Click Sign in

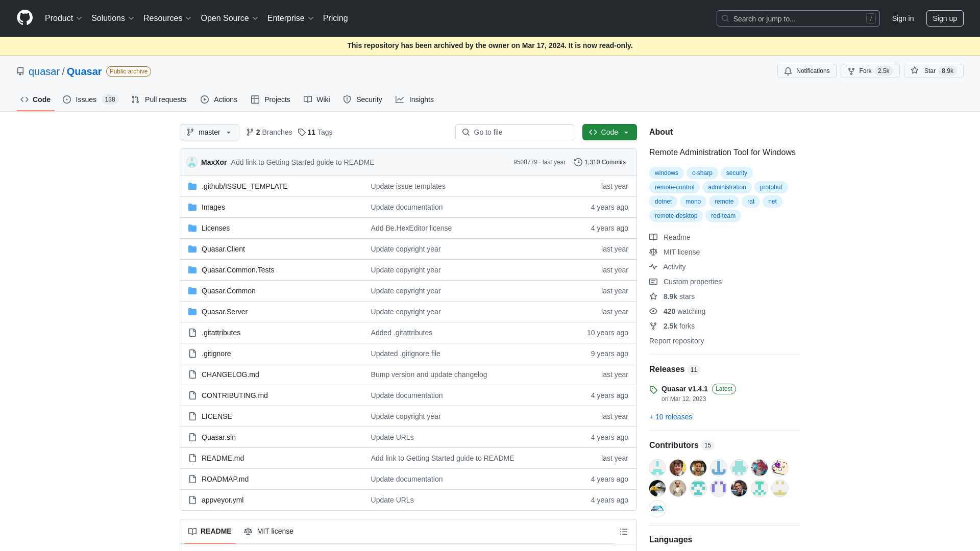tap(903, 18)
